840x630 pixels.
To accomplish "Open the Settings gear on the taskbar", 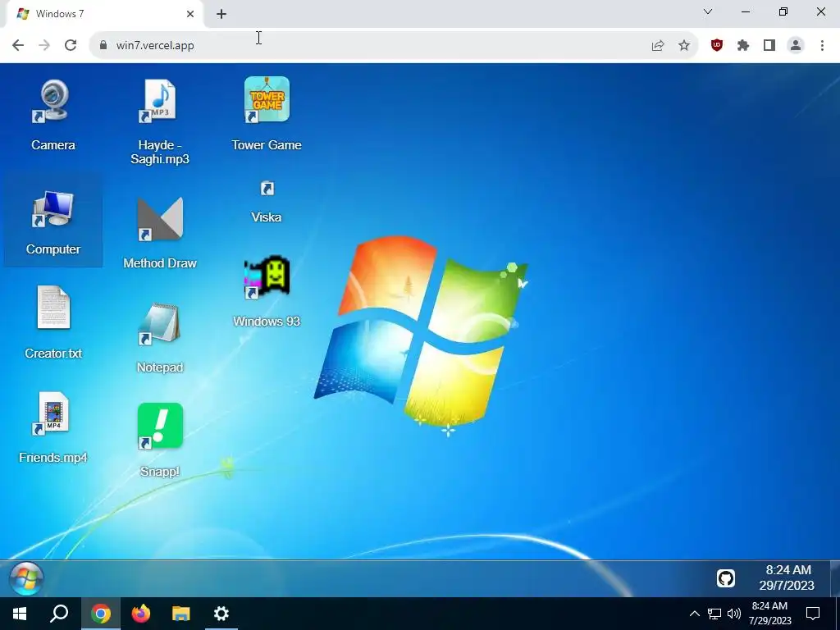I will 221,614.
